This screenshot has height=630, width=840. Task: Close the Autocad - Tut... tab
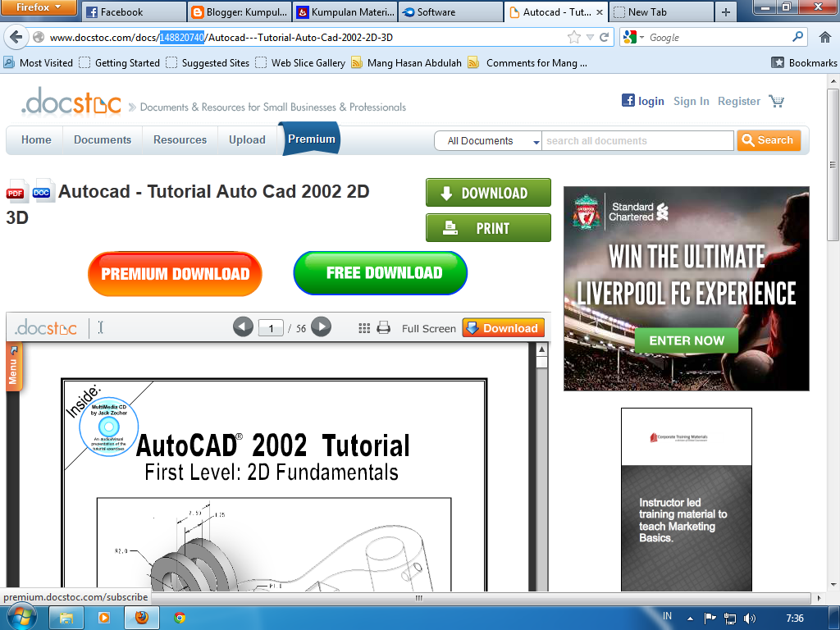pos(600,11)
